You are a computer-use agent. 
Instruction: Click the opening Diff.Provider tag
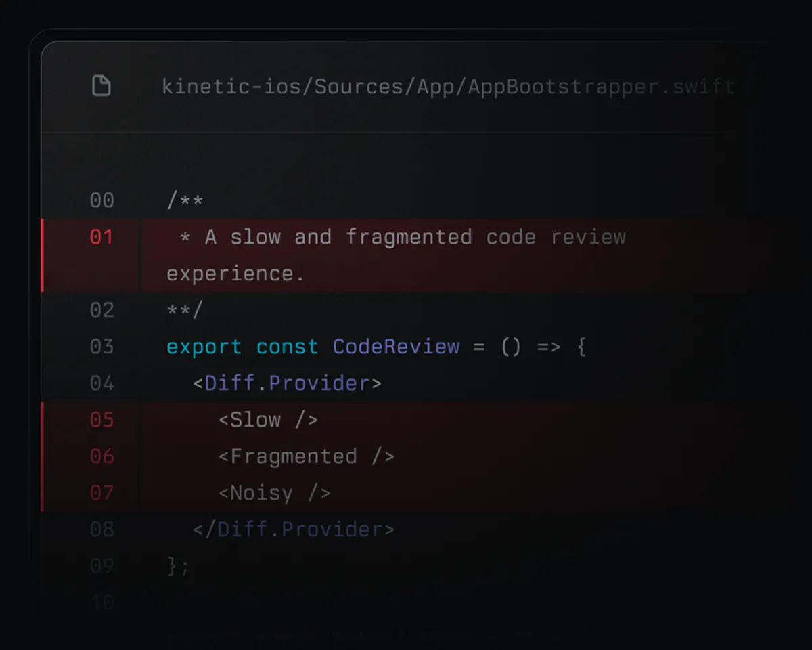pyautogui.click(x=287, y=383)
